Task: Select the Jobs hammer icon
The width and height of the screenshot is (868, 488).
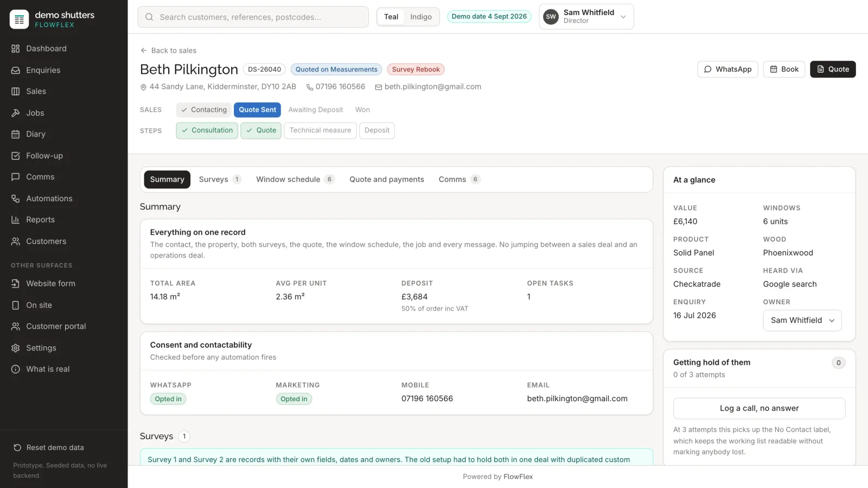Action: pos(16,113)
